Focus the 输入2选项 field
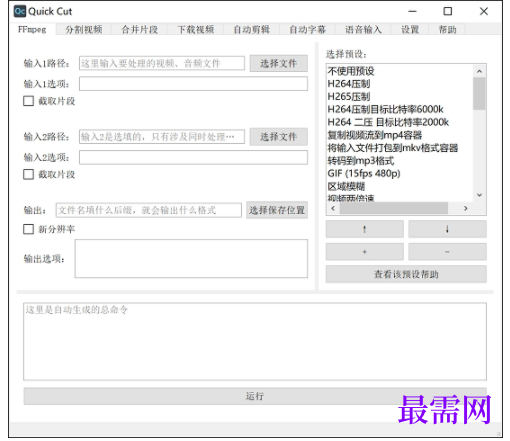Image resolution: width=510 pixels, height=441 pixels. click(193, 157)
